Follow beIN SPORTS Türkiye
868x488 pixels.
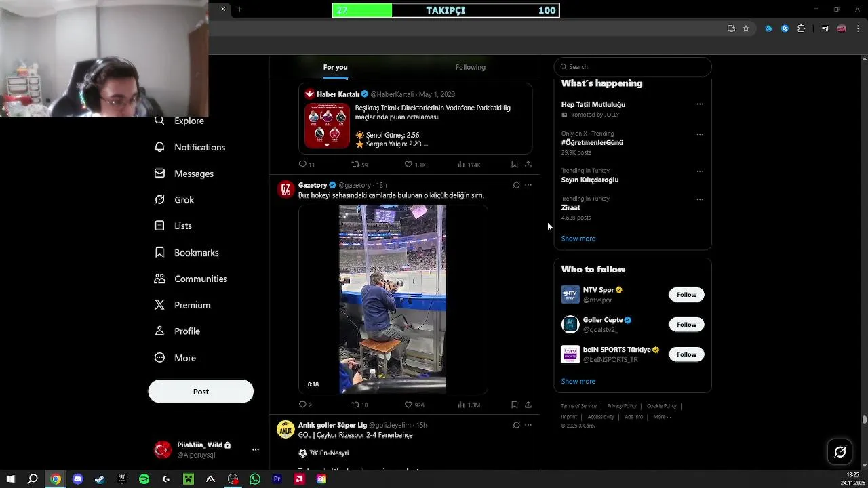point(686,354)
